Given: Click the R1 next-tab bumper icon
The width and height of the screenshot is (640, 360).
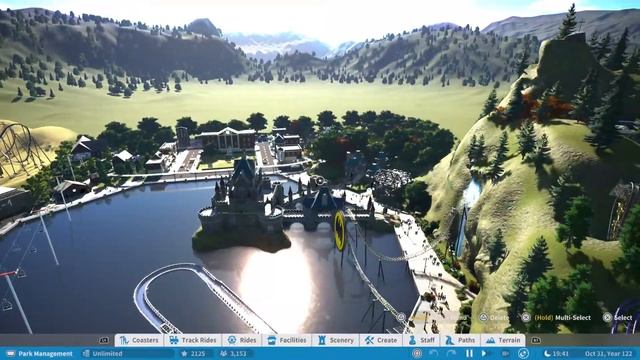Looking at the screenshot, I should point(536,340).
